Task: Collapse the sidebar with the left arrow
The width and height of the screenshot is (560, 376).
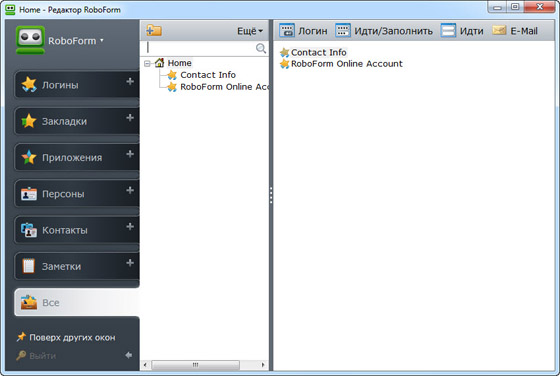Action: point(129,355)
